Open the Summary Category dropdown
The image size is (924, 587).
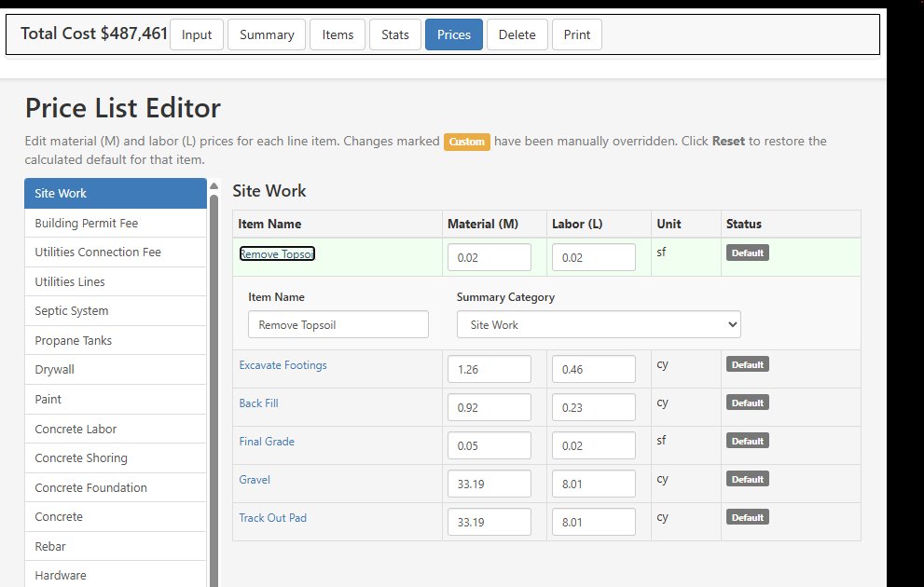598,324
